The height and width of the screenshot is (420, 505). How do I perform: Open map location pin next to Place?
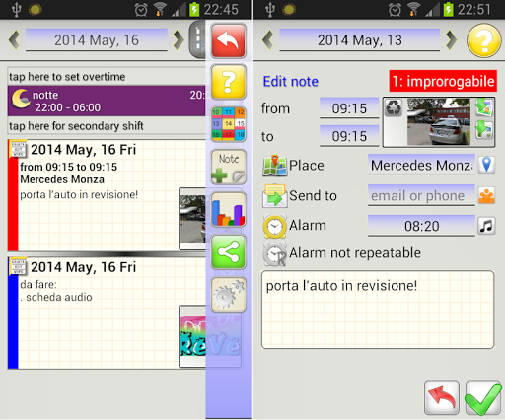[486, 165]
